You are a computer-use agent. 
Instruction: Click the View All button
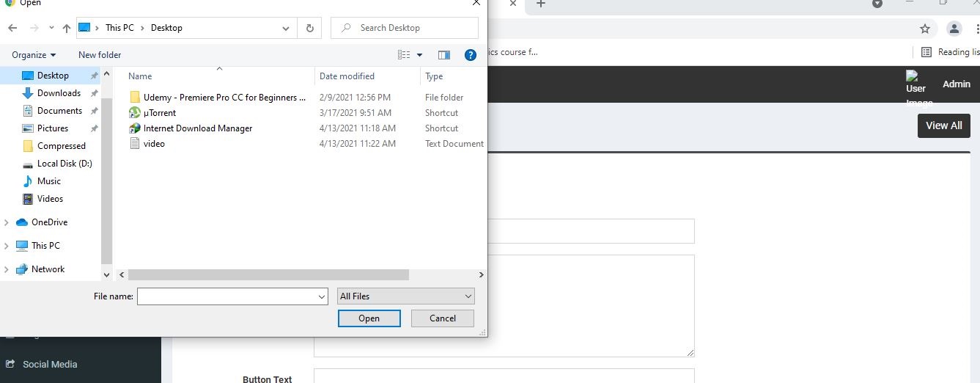point(943,125)
